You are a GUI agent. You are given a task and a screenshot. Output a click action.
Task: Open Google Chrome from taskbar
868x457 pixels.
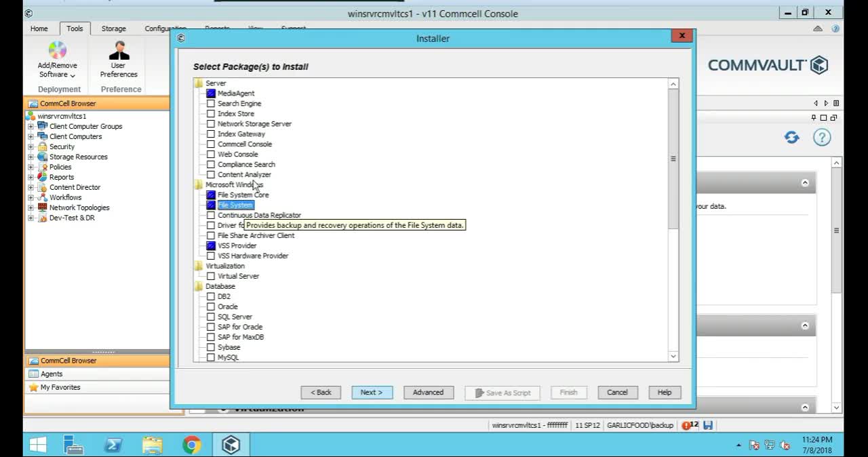click(192, 445)
